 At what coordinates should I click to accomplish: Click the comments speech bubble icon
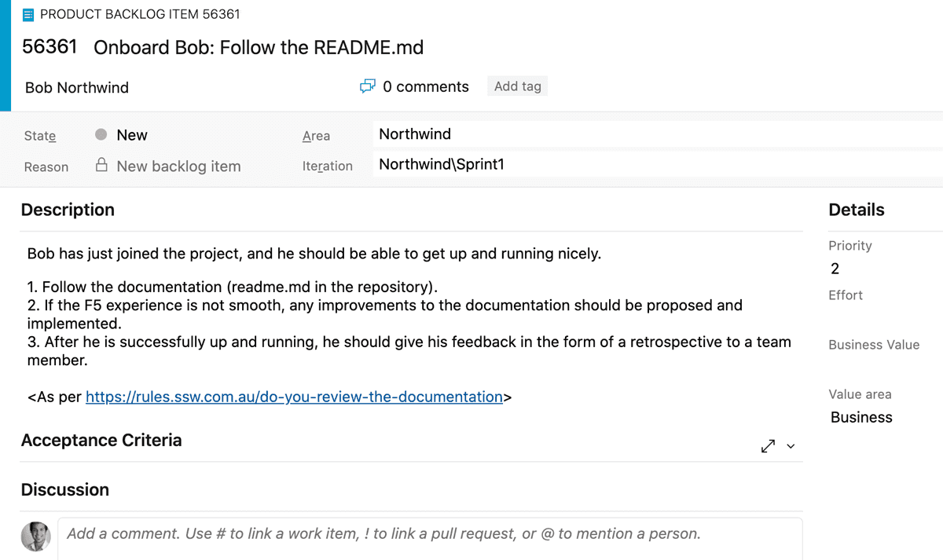(367, 86)
